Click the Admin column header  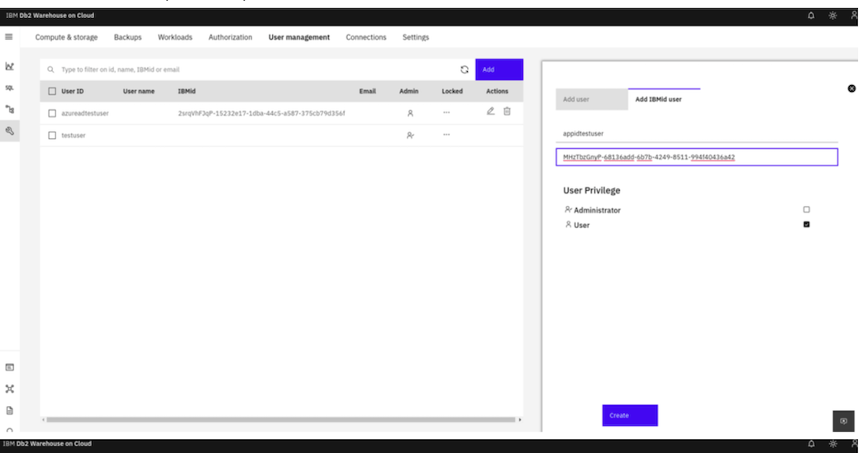pos(408,92)
